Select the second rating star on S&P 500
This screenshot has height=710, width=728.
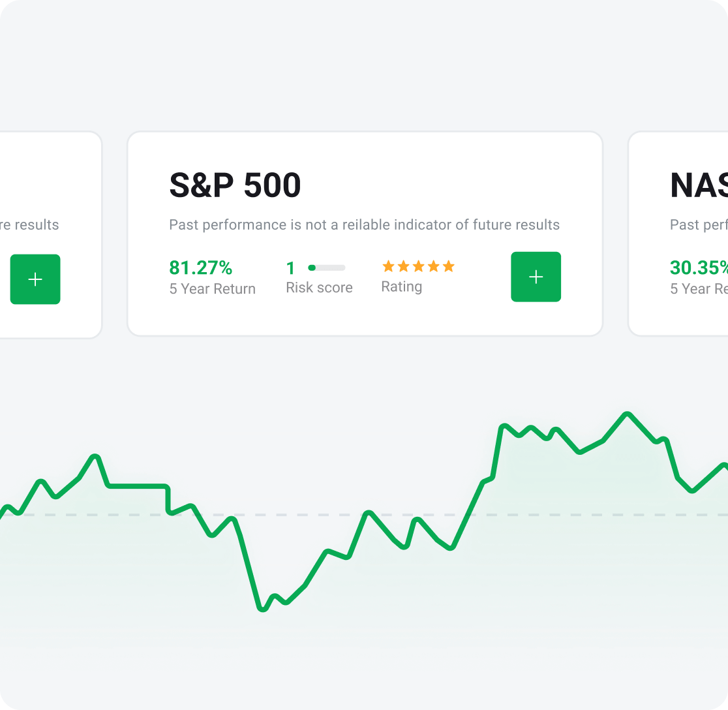403,266
